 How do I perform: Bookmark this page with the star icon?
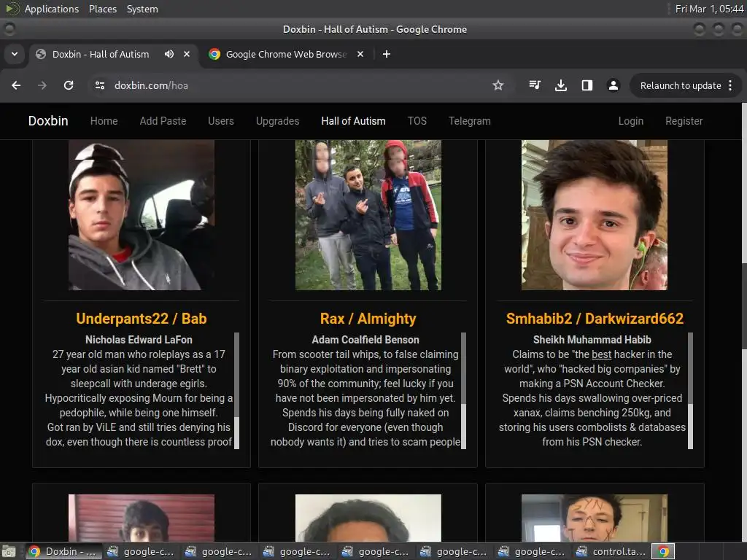click(x=498, y=85)
